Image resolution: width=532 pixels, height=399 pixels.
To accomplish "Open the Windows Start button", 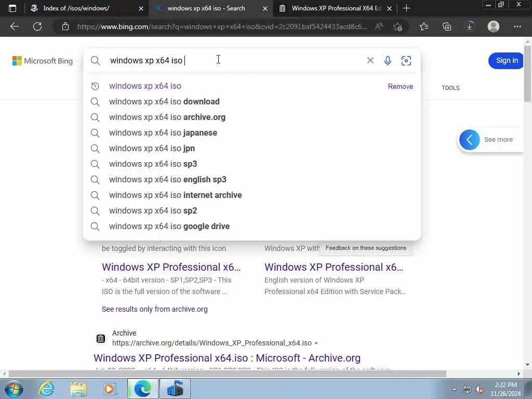I will pos(14,389).
